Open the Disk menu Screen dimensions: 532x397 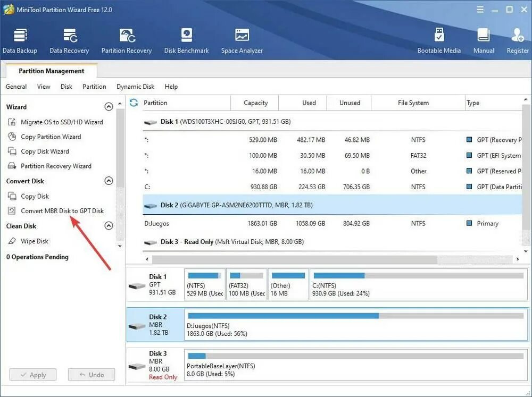66,87
